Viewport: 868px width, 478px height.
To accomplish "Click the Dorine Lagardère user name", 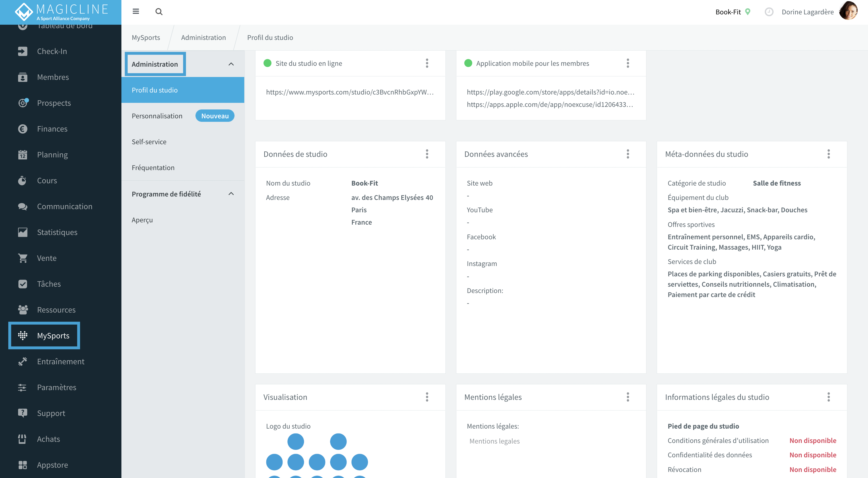I will (x=808, y=12).
